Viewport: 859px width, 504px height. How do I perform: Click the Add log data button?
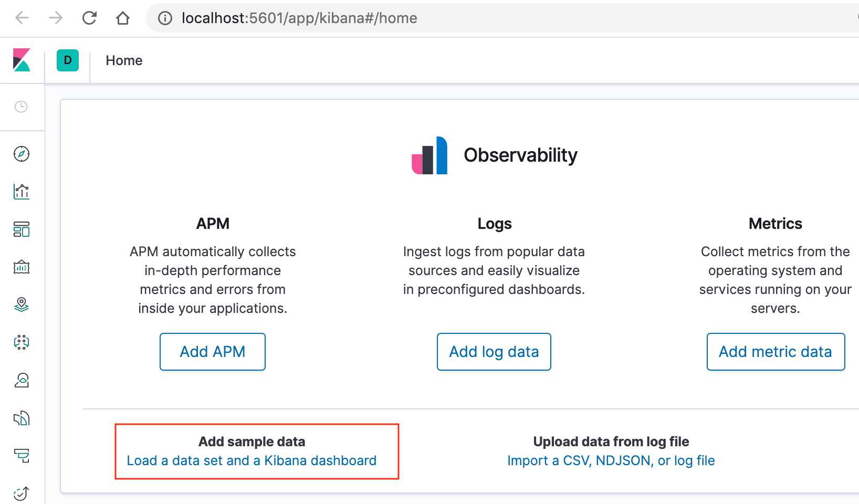click(494, 352)
